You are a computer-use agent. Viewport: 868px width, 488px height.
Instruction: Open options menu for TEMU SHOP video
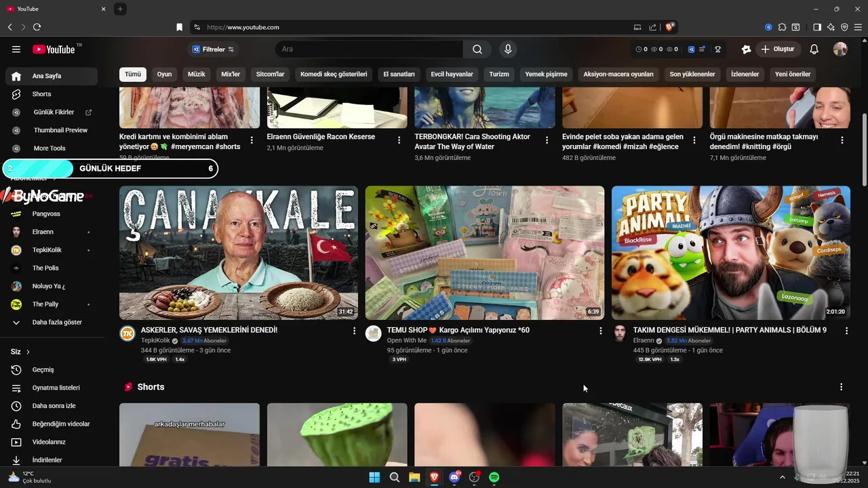tap(600, 331)
